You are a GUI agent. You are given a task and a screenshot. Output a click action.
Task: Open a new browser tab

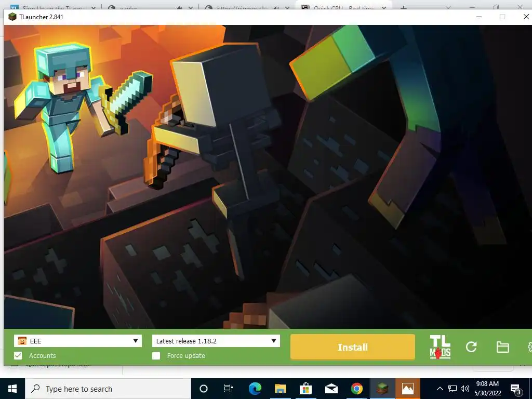coord(403,7)
